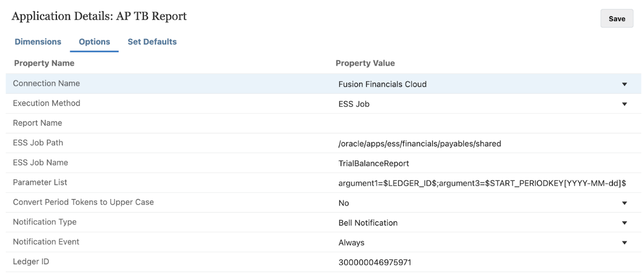Click the Property Value column header

tap(365, 63)
